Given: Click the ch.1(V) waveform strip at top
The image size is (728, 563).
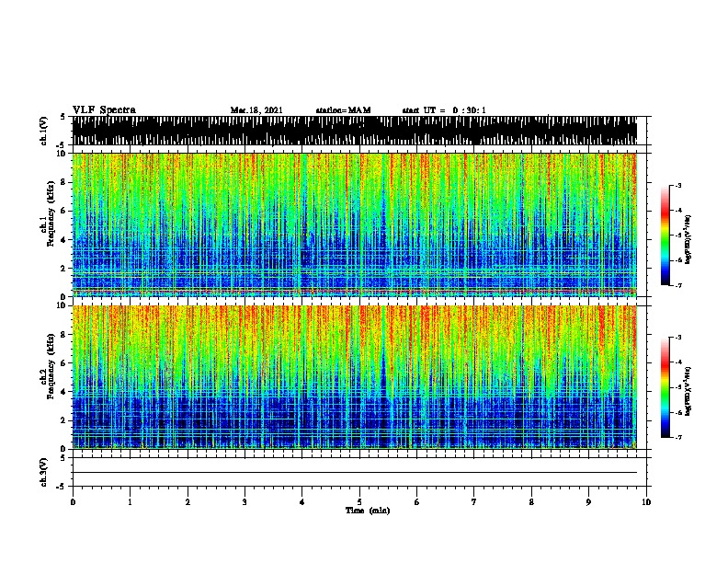Looking at the screenshot, I should (x=355, y=131).
